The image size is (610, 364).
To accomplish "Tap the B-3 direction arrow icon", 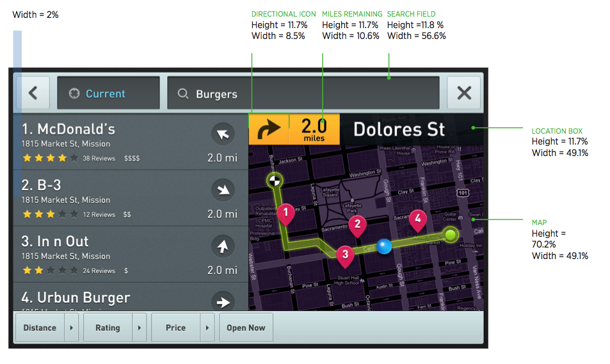I will click(x=223, y=190).
